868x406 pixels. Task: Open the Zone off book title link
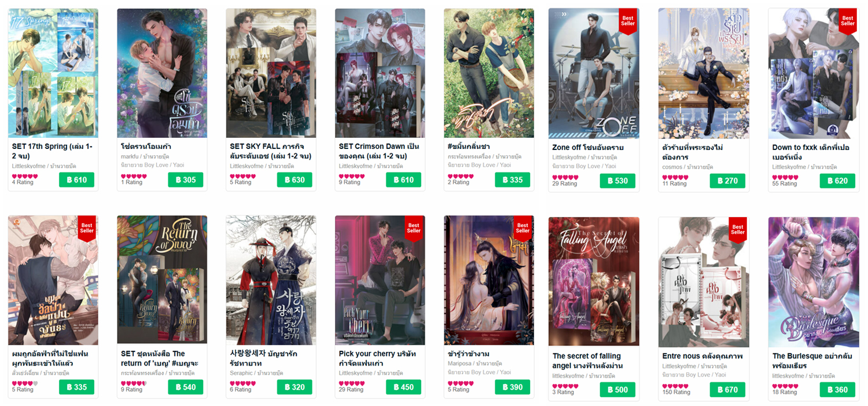588,148
